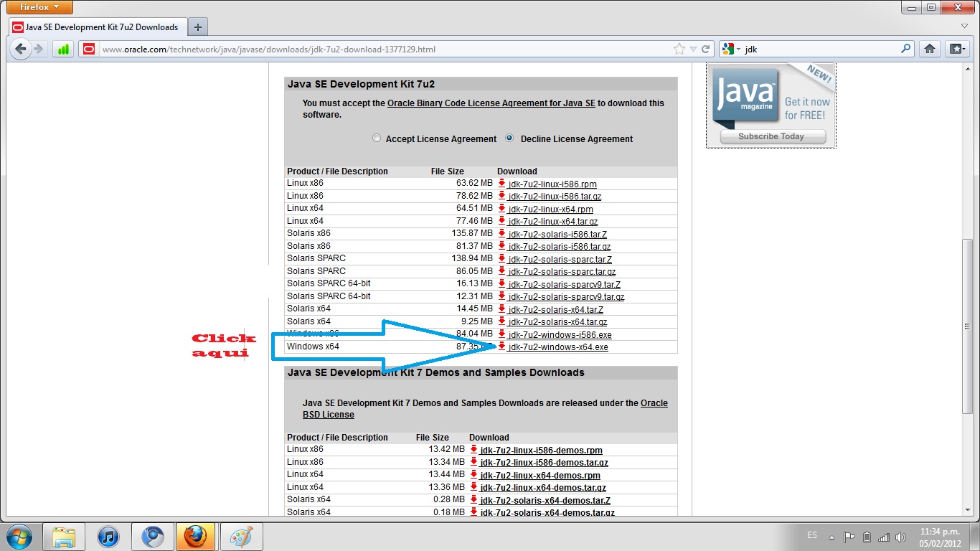Viewport: 980px width, 551px height.
Task: Open the Oracle Binary Code License Agreement link
Action: pyautogui.click(x=491, y=103)
